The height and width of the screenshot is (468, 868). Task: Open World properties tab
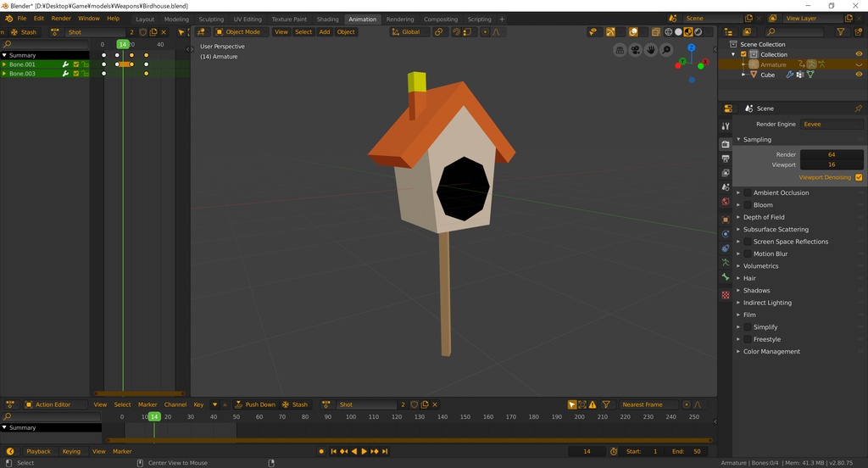point(726,202)
